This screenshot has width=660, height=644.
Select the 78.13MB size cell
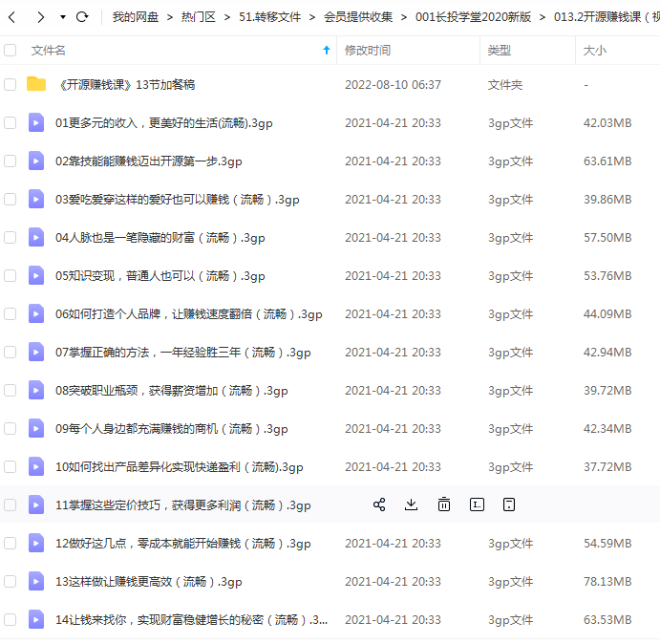(x=607, y=582)
